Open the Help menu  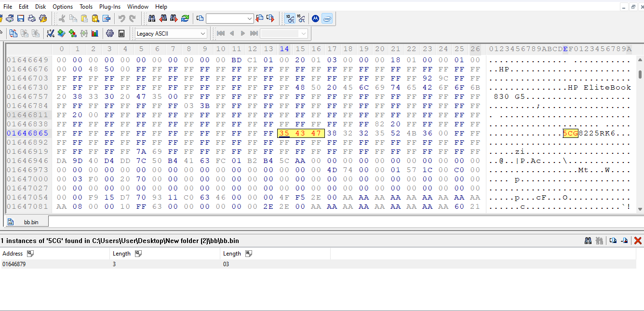tap(161, 6)
